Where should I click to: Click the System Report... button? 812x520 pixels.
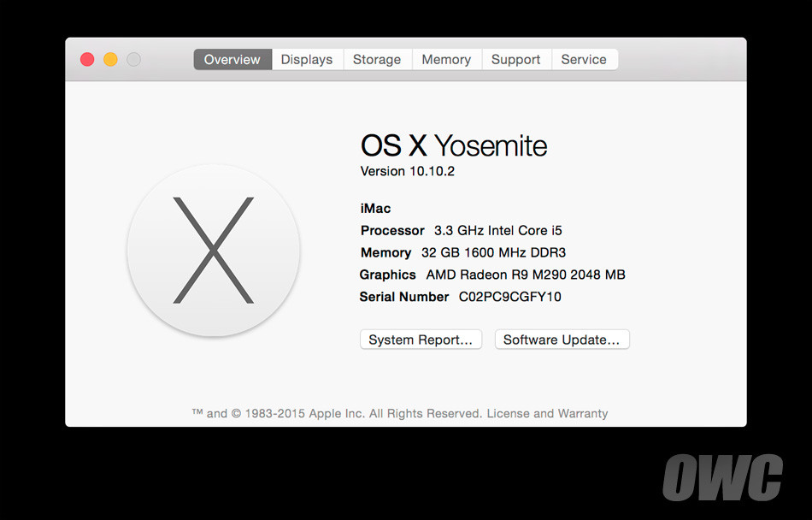(421, 340)
